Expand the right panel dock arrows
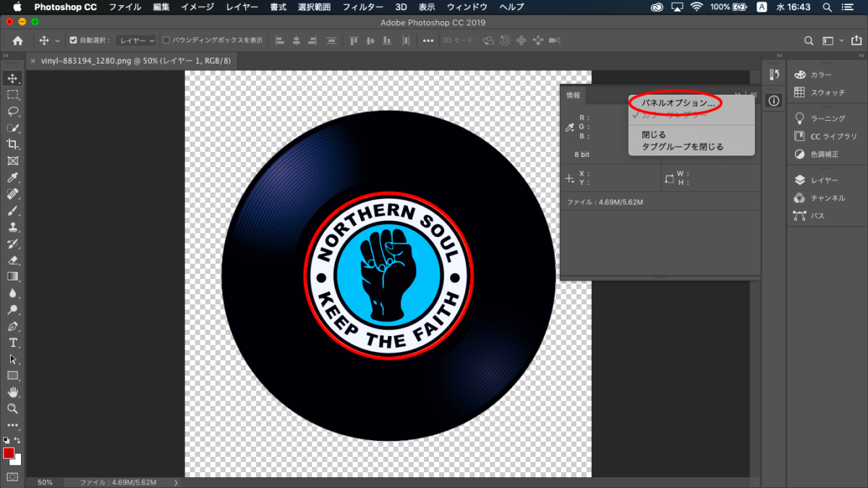868x488 pixels. coord(860,56)
